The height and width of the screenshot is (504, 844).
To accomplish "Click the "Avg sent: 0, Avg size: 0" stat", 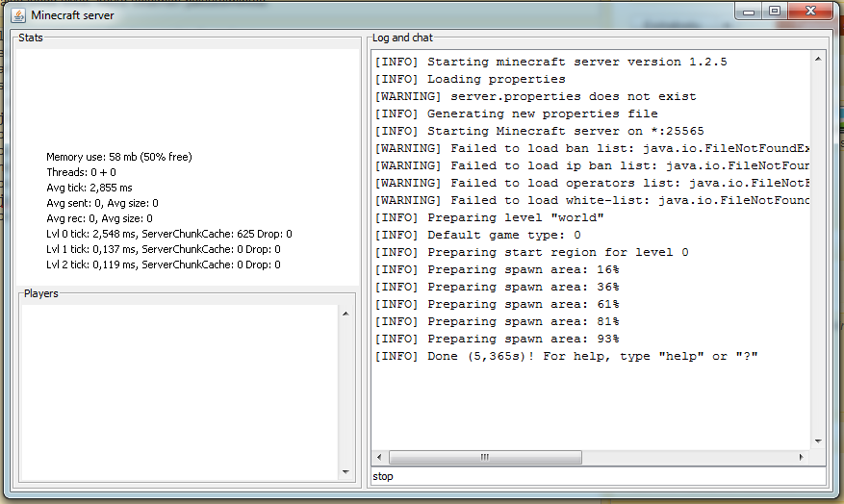I will [x=102, y=203].
